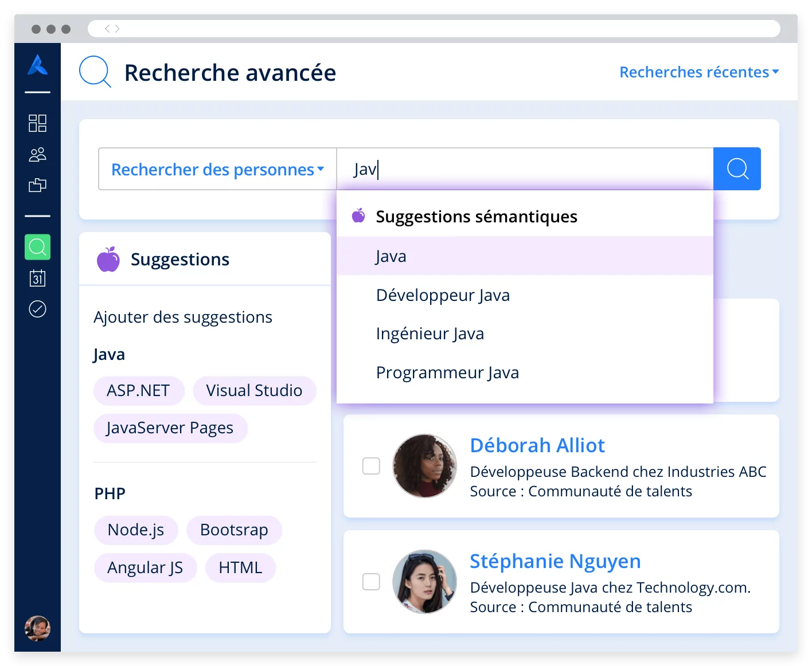Open the calendar sidebar icon
The height and width of the screenshot is (666, 812).
[x=37, y=278]
